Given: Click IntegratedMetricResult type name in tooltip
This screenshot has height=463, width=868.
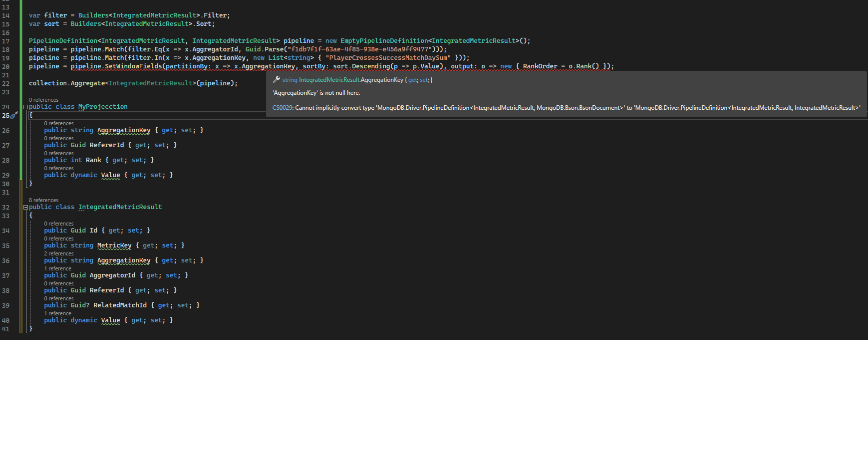Looking at the screenshot, I should click(329, 80).
